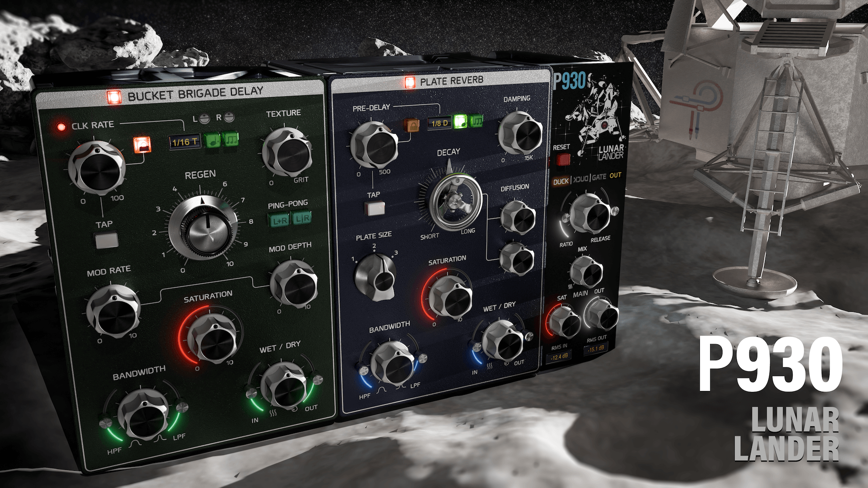The image size is (868, 488).
Task: Click the TAP button on Plate Reverb
Action: click(375, 208)
